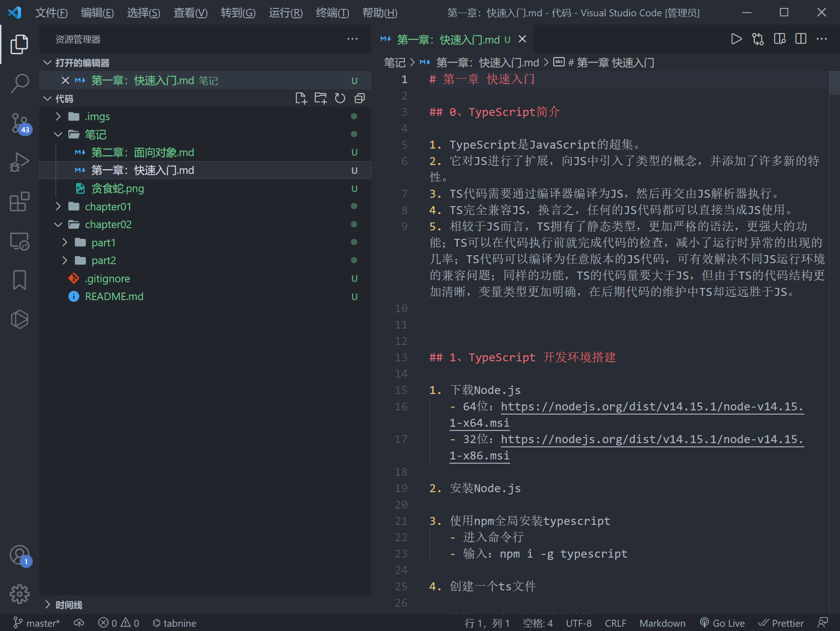The image size is (840, 631).
Task: Collapse all folders in explorer
Action: [x=360, y=98]
